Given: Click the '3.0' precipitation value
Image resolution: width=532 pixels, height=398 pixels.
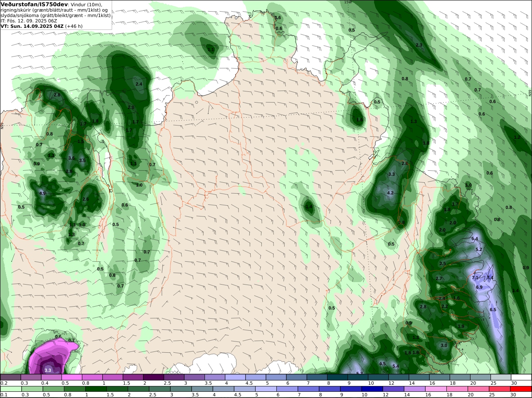Looking at the screenshot, I should pos(444,345).
